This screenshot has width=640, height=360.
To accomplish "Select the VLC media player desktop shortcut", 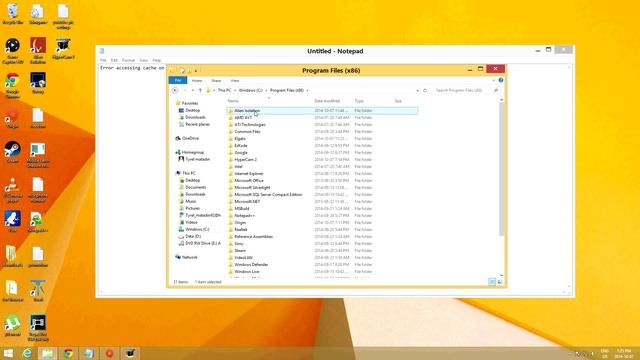I will point(13,190).
